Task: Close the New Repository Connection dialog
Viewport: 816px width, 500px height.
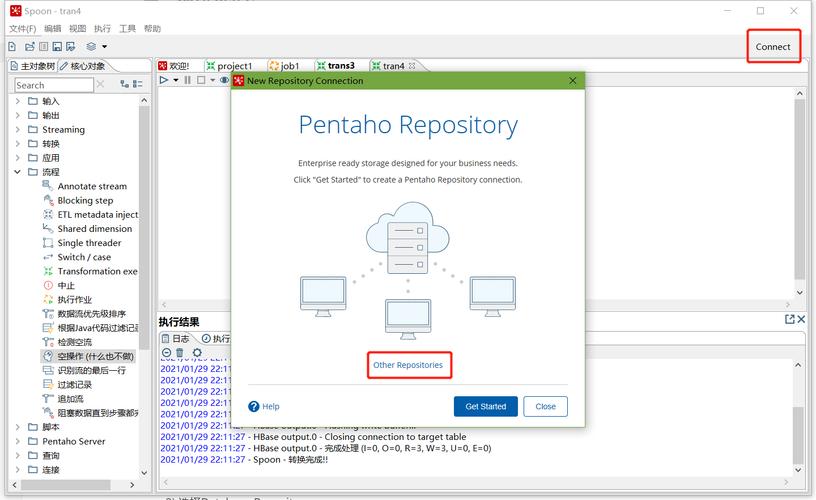Action: point(572,80)
